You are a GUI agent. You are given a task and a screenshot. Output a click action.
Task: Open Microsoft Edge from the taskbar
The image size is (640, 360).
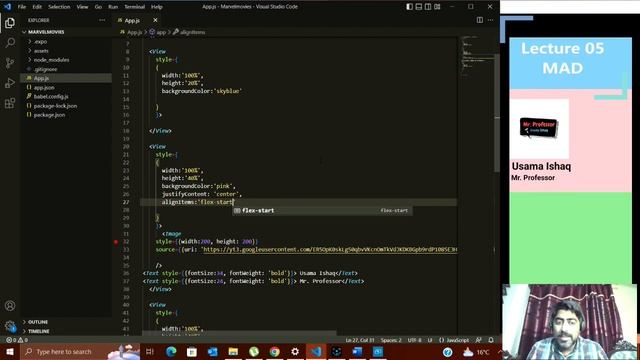click(171, 352)
